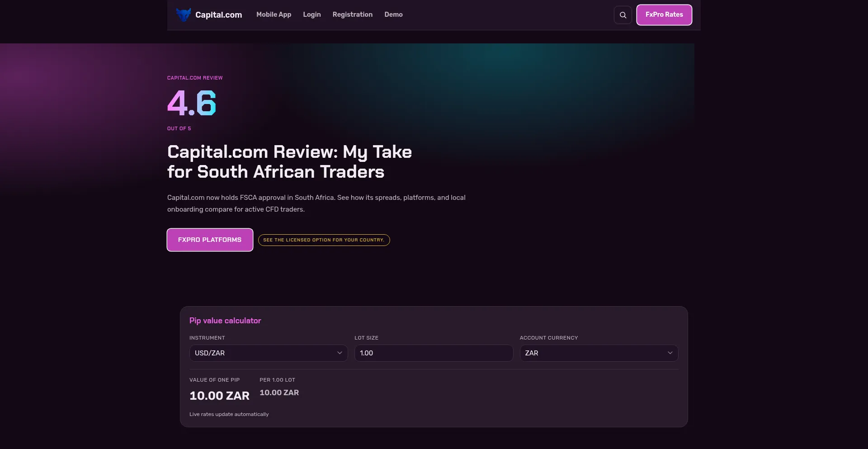Click the FXPRO PLATFORMS button
Image resolution: width=868 pixels, height=449 pixels.
pyautogui.click(x=210, y=240)
